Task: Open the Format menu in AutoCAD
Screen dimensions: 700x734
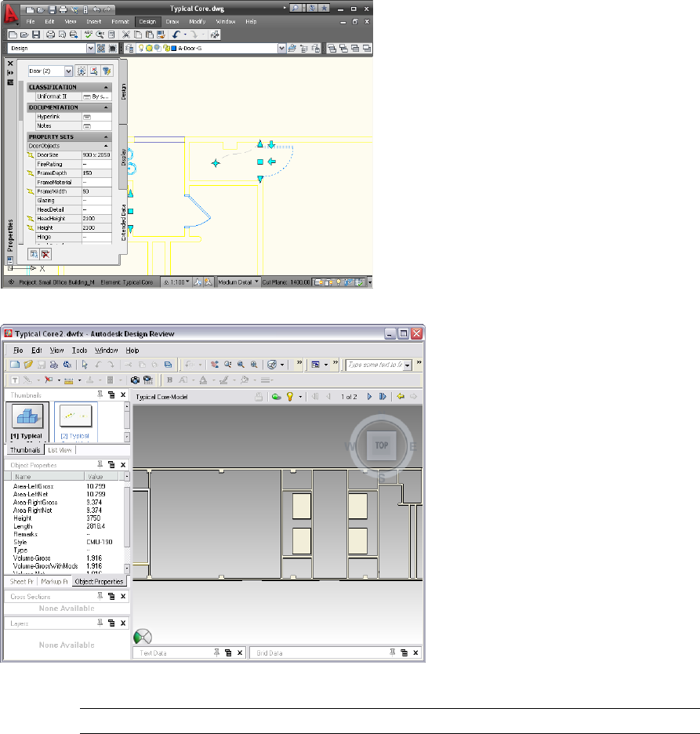Action: click(x=120, y=21)
